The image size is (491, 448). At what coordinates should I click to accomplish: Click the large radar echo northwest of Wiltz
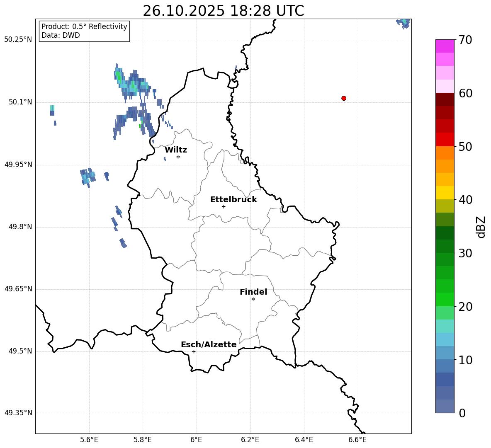click(x=132, y=83)
